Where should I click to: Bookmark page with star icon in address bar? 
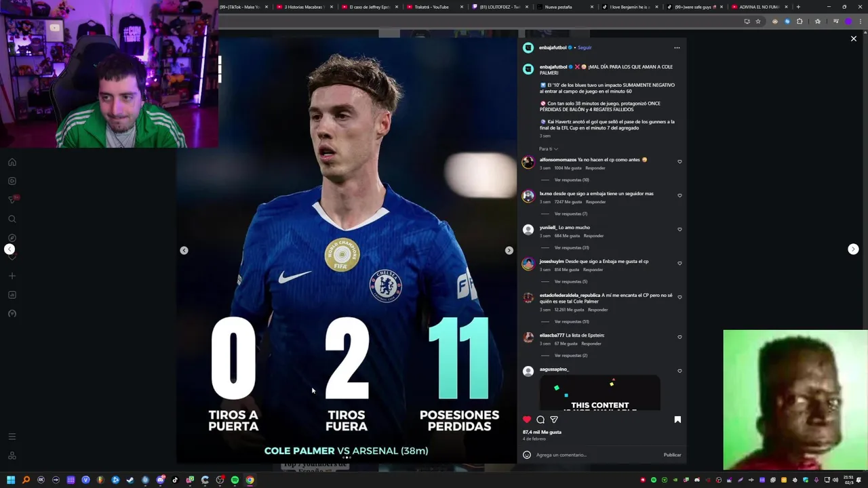click(x=758, y=21)
